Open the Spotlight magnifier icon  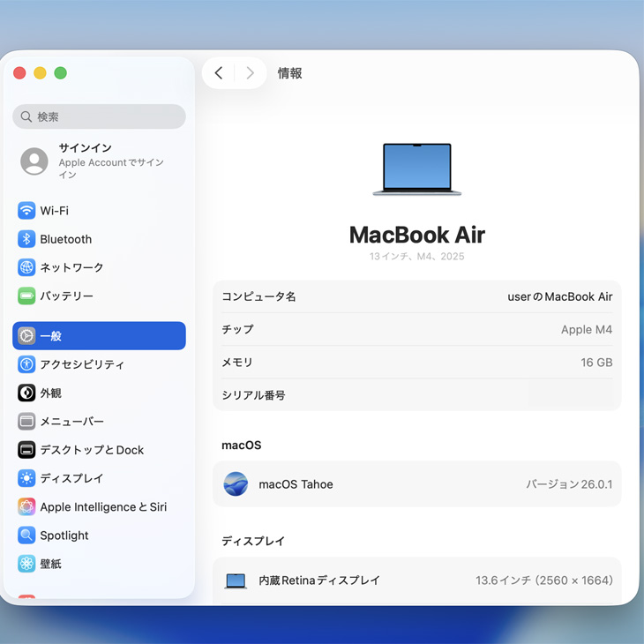(x=26, y=535)
